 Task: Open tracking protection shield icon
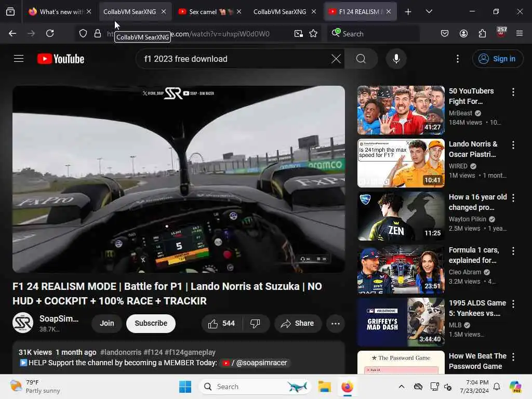point(83,33)
